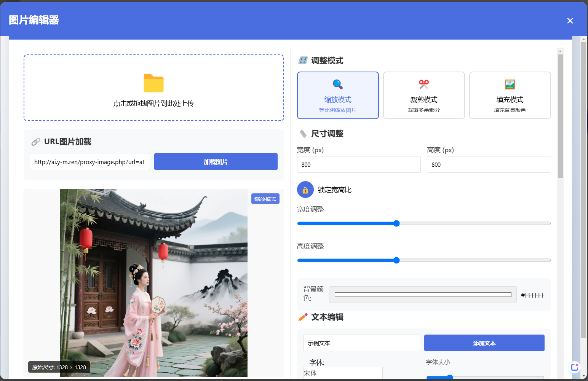Image resolution: width=588 pixels, height=381 pixels.
Task: Open the 字体 font dropdown showing 宋体
Action: click(343, 373)
